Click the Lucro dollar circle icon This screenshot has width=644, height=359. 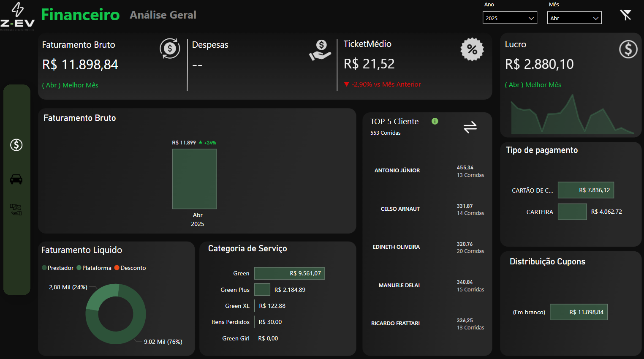click(x=628, y=49)
